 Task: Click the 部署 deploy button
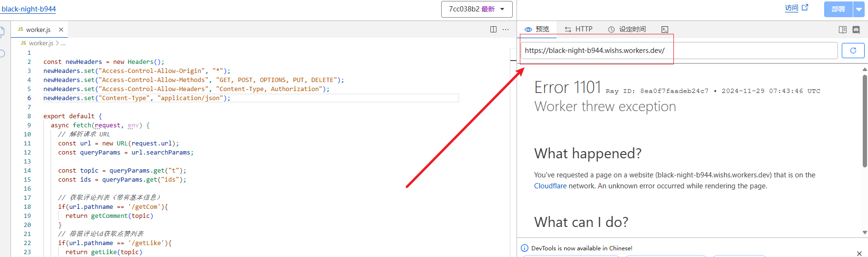point(838,9)
